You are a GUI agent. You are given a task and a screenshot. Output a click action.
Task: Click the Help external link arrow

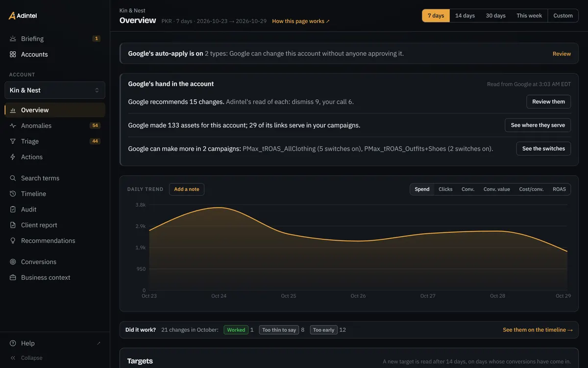click(98, 343)
